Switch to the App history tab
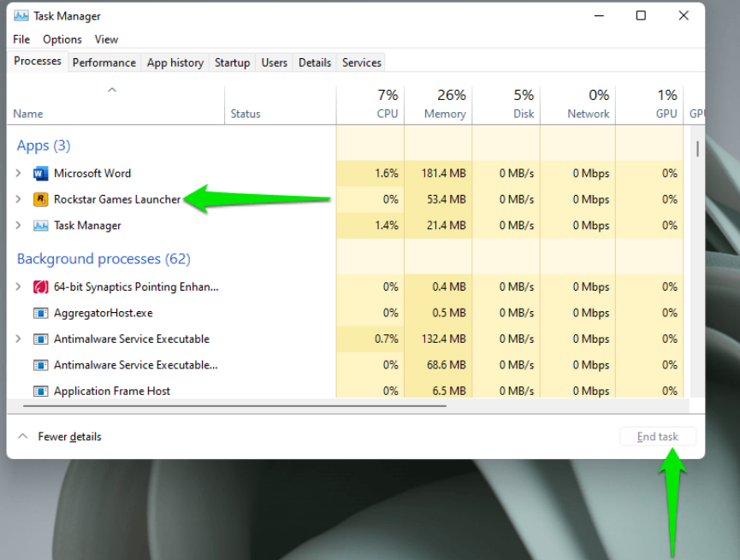Image resolution: width=740 pixels, height=560 pixels. click(x=175, y=62)
